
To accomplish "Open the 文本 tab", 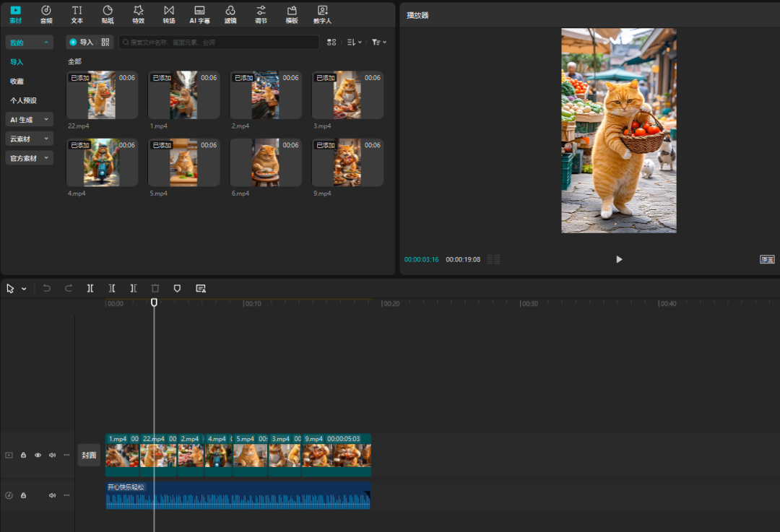I will tap(77, 14).
